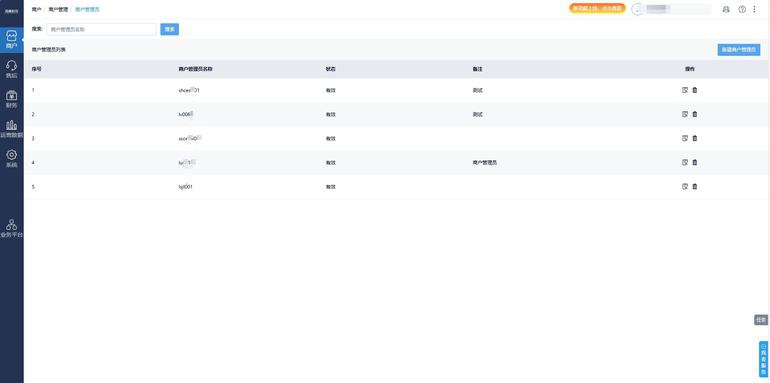Select admin name lv006 in row 2
This screenshot has width=770, height=383.
[x=186, y=114]
